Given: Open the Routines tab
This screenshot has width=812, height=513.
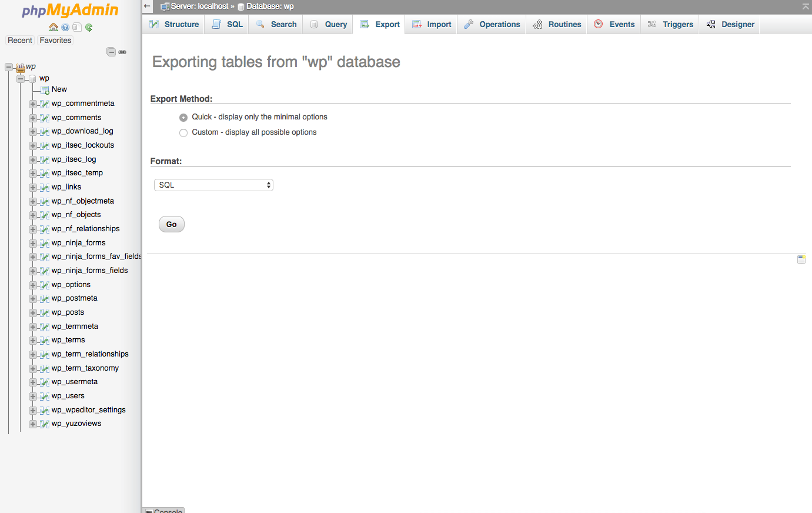Looking at the screenshot, I should 557,24.
